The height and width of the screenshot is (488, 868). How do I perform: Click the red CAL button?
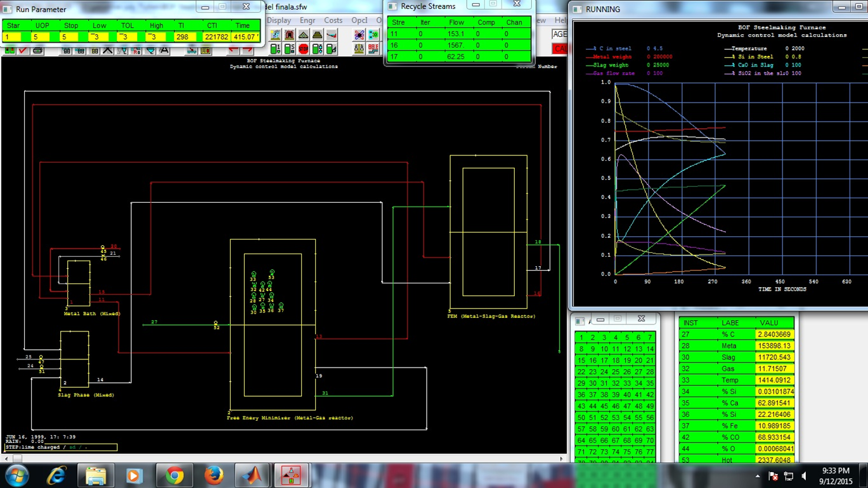(x=560, y=49)
